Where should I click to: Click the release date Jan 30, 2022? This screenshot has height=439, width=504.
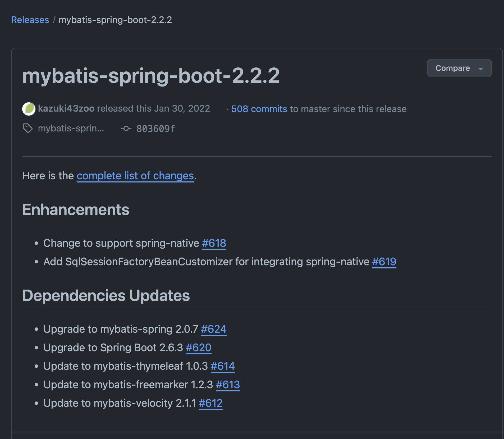tap(182, 108)
